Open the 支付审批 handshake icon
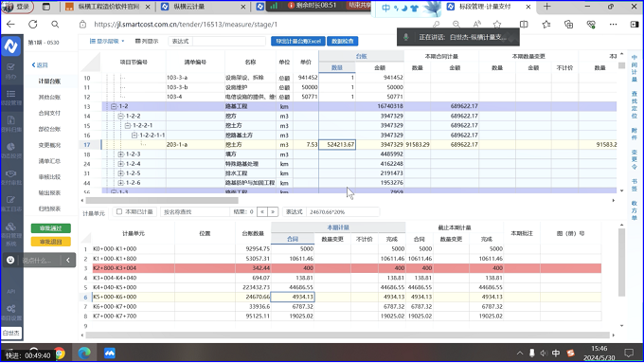Viewport: 644px width, 363px height. point(11,177)
